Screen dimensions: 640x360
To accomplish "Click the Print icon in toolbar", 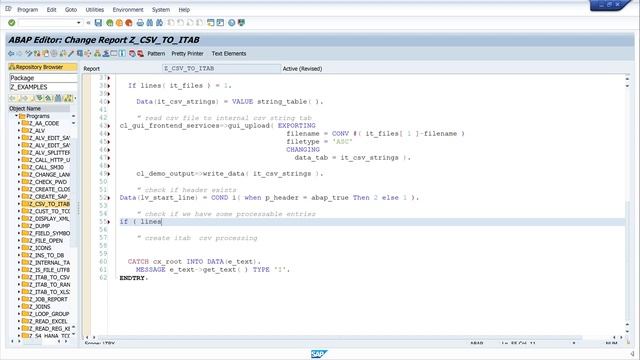I will (x=140, y=23).
